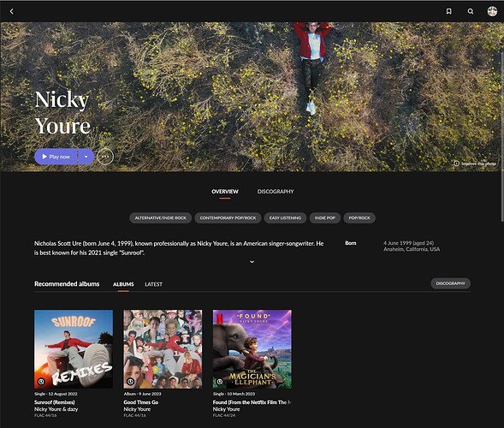504x428 pixels.
Task: Expand the Play now dropdown arrow
Action: pyautogui.click(x=86, y=157)
